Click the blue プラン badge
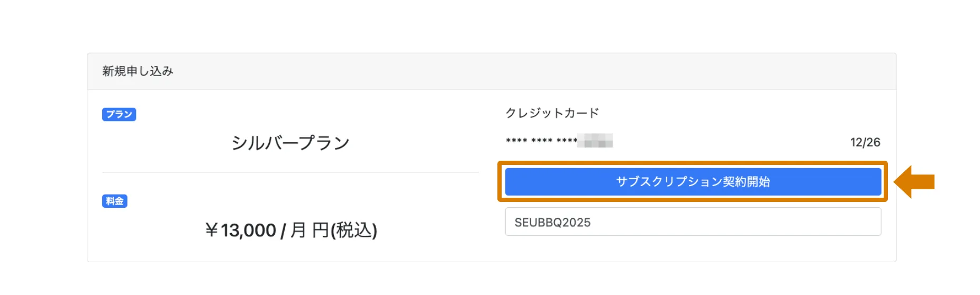 pyautogui.click(x=119, y=115)
